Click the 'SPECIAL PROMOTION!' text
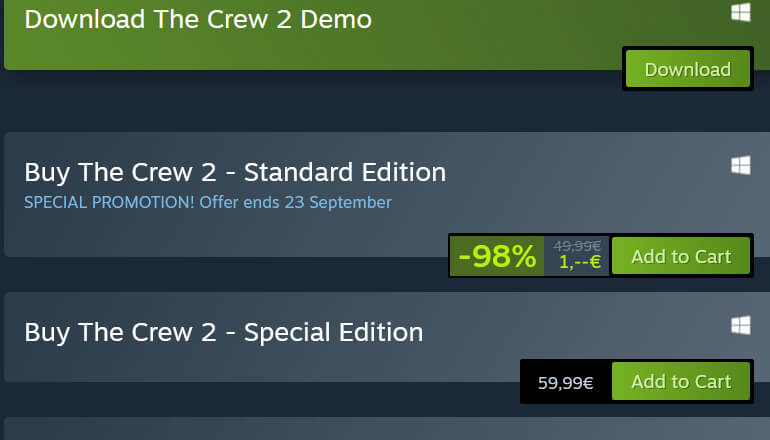The width and height of the screenshot is (770, 440). (x=110, y=202)
